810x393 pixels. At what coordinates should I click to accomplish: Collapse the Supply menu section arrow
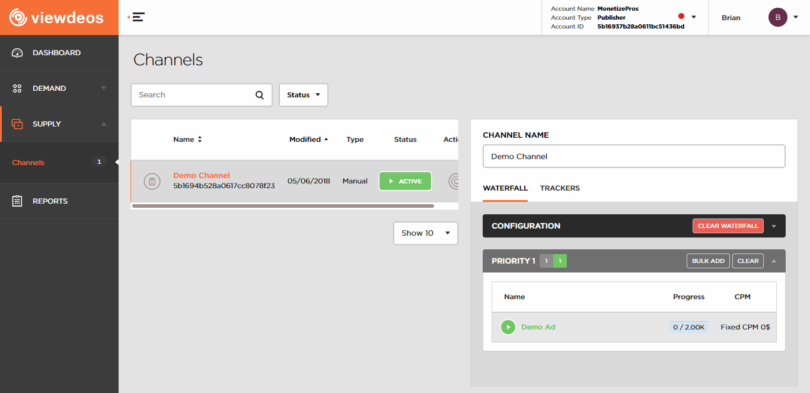(104, 124)
